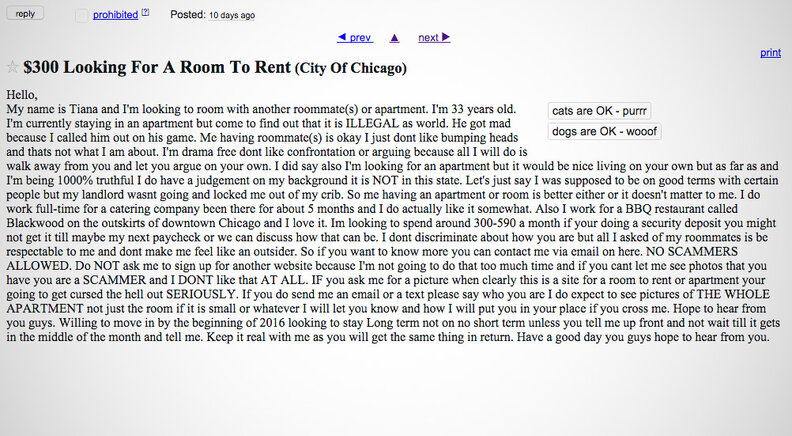
Task: Click the reply button
Action: tap(25, 14)
